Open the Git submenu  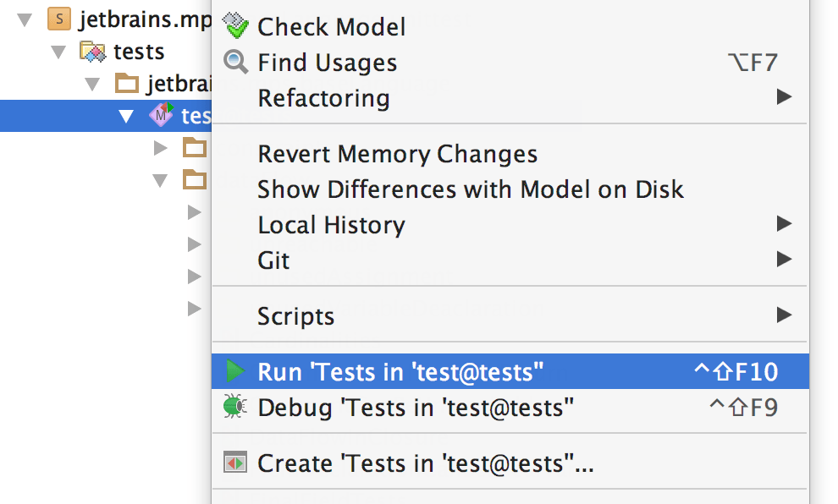273,260
